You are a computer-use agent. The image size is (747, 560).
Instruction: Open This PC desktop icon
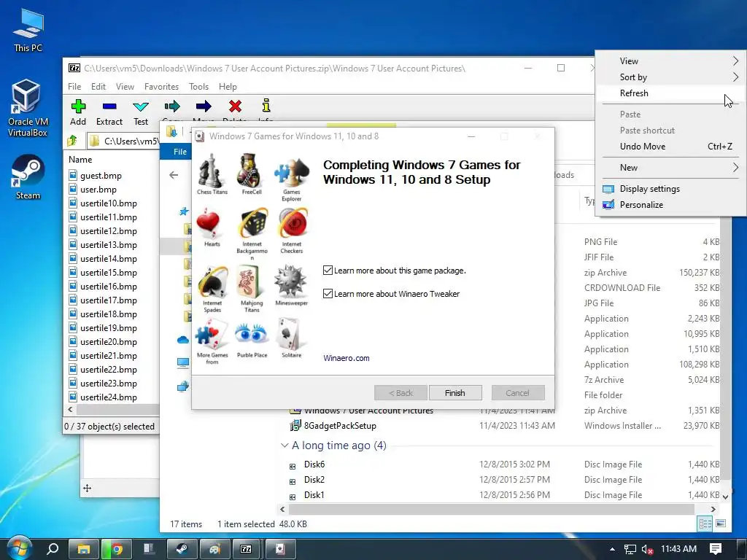point(28,31)
